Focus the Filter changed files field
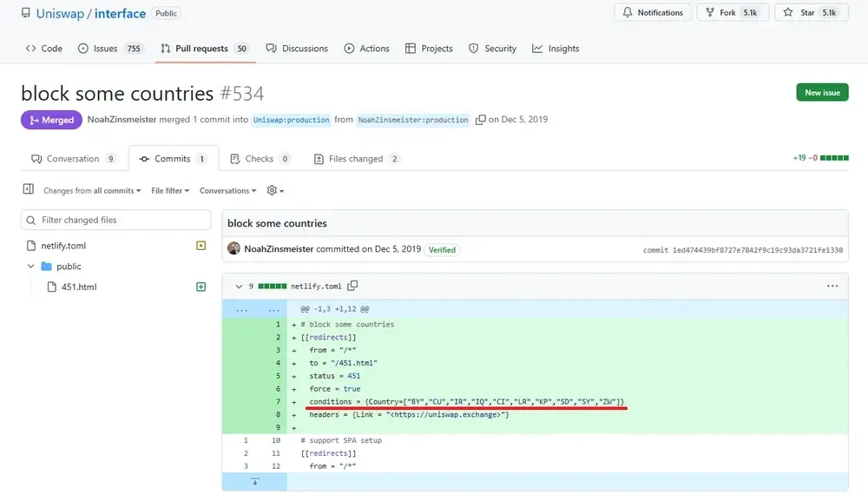The width and height of the screenshot is (868, 495). (x=115, y=220)
